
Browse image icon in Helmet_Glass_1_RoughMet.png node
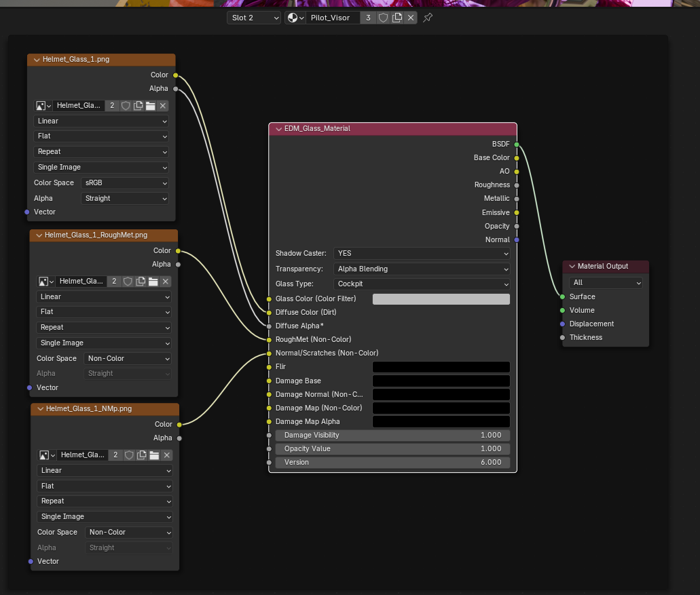click(46, 282)
